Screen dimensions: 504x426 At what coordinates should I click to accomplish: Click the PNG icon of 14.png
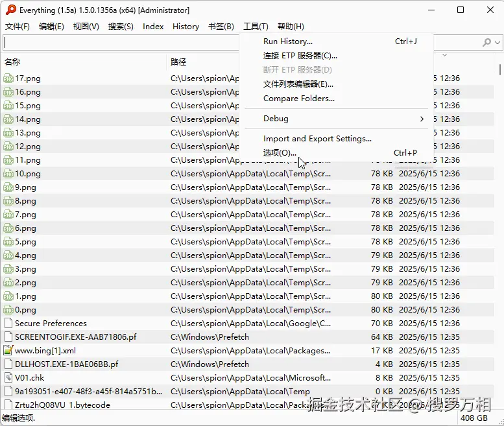pos(8,119)
